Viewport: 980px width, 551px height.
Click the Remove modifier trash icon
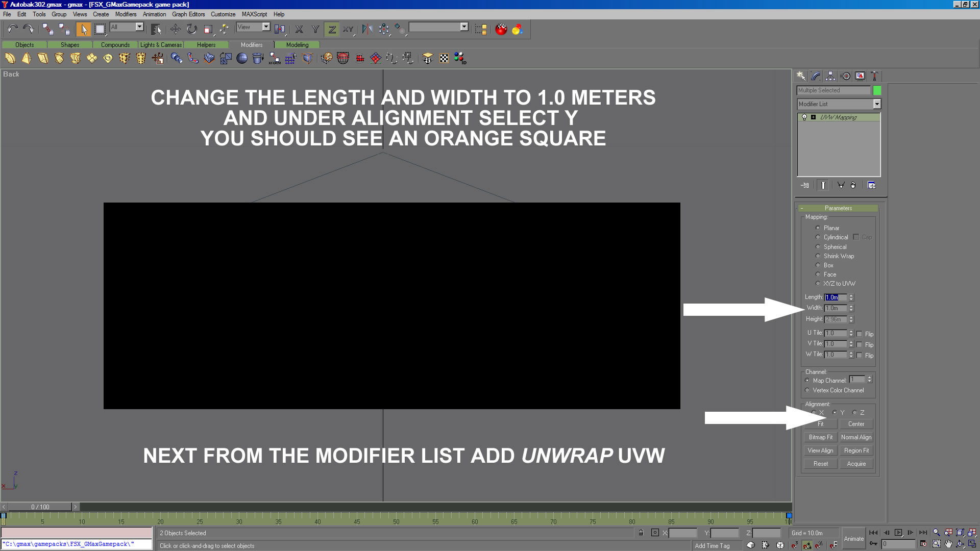pos(853,185)
